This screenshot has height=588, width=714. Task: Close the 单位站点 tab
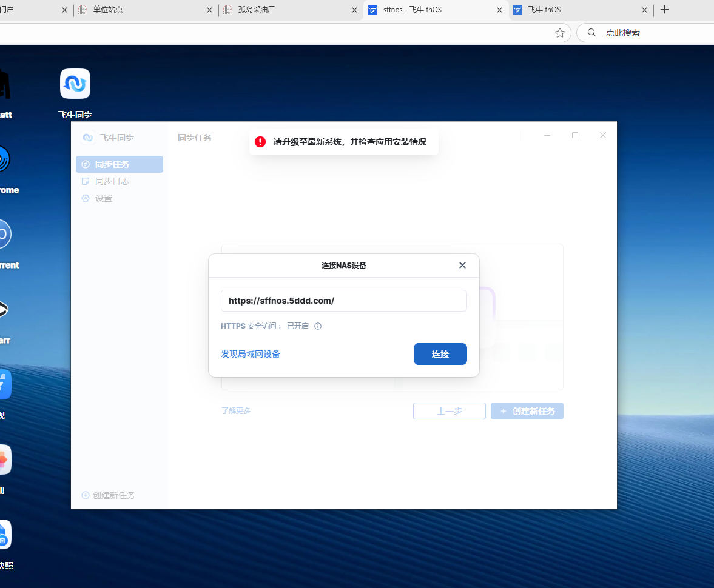209,10
